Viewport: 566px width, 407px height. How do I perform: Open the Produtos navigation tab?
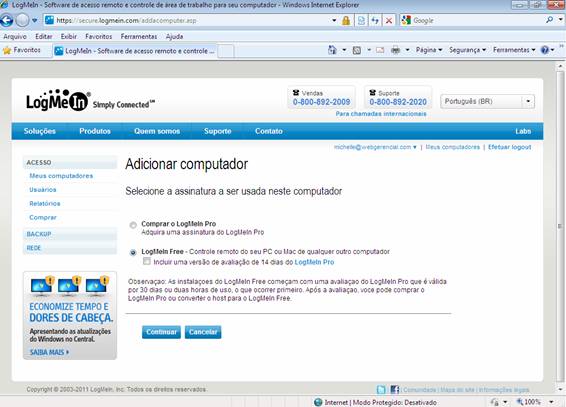[95, 131]
